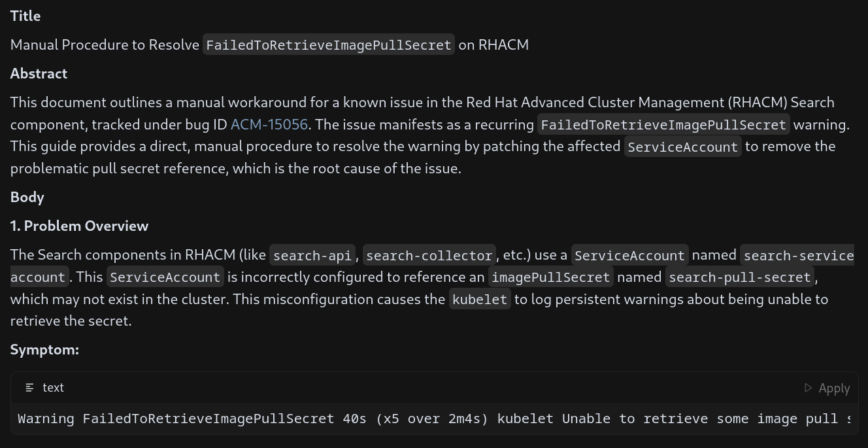Screen dimensions: 868x448
Task: Click the text-lines icon in the code block header
Action: (29, 388)
